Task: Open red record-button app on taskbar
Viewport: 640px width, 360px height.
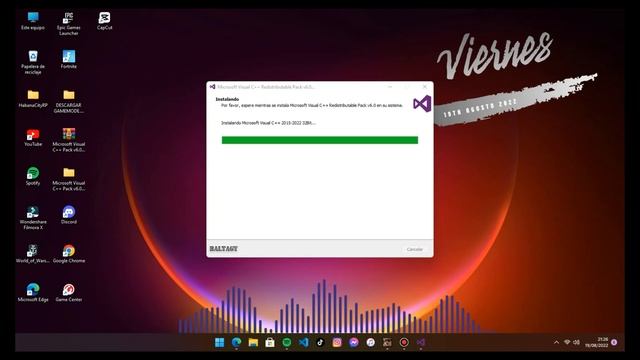Action: tap(404, 342)
